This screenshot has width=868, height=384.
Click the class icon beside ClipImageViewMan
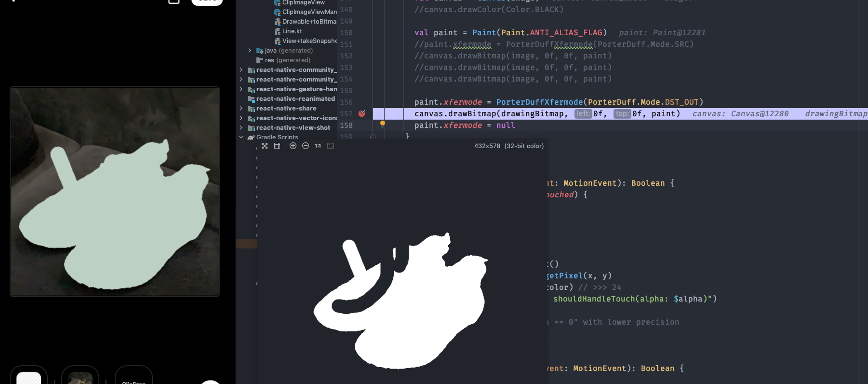tap(277, 12)
